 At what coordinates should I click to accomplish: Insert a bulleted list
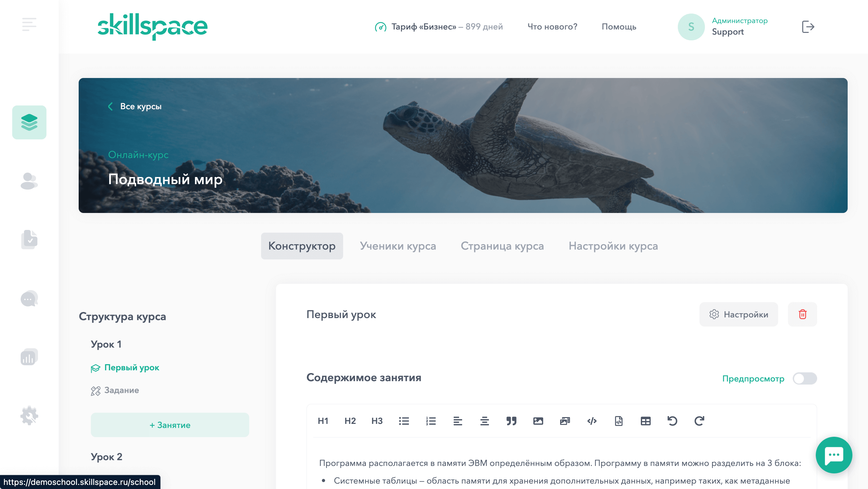404,421
